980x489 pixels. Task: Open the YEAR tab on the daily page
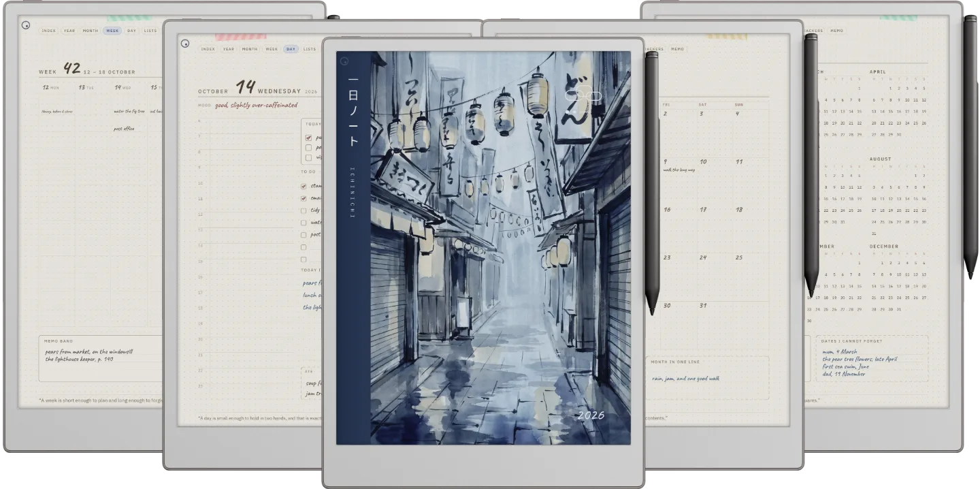coord(229,49)
